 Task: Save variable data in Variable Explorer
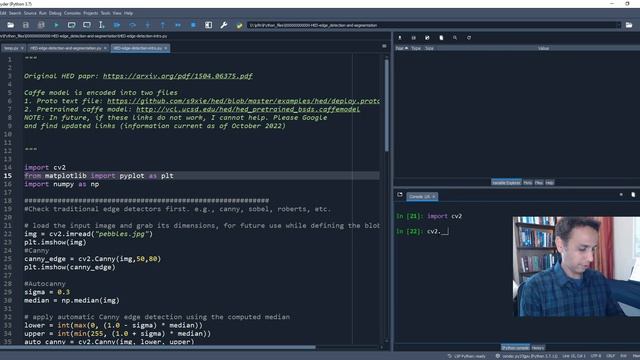click(413, 38)
